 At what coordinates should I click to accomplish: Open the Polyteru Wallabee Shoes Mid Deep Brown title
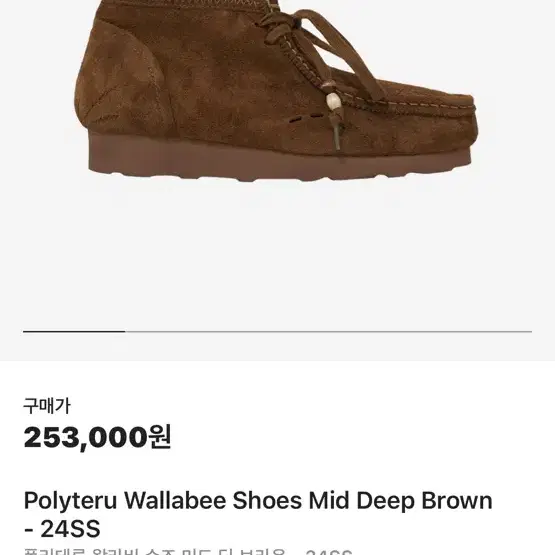click(258, 514)
